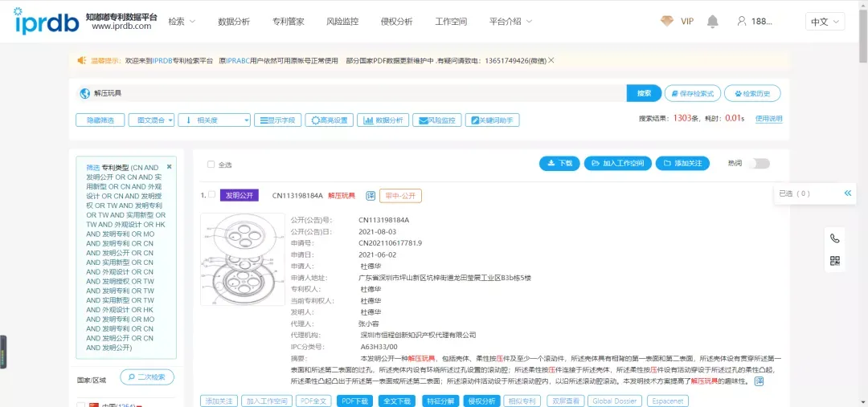Image resolution: width=868 pixels, height=407 pixels.
Task: Open the 使用说明 link
Action: coord(769,118)
